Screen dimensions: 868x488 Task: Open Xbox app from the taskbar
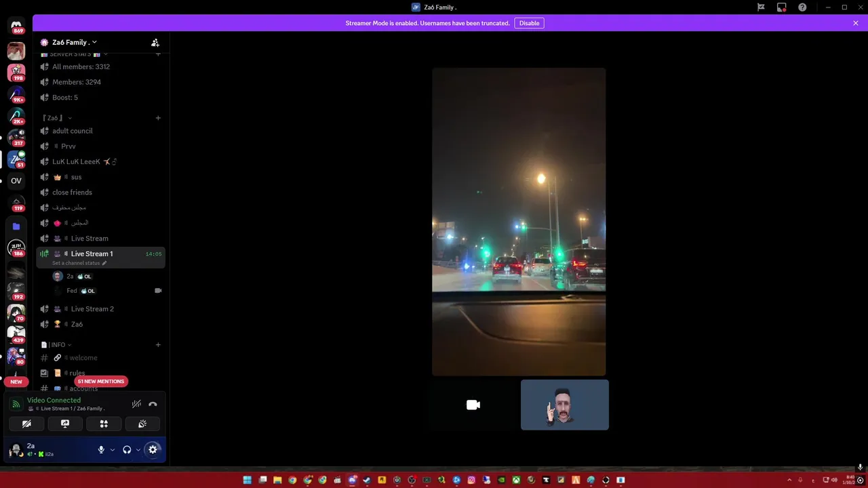point(516,480)
